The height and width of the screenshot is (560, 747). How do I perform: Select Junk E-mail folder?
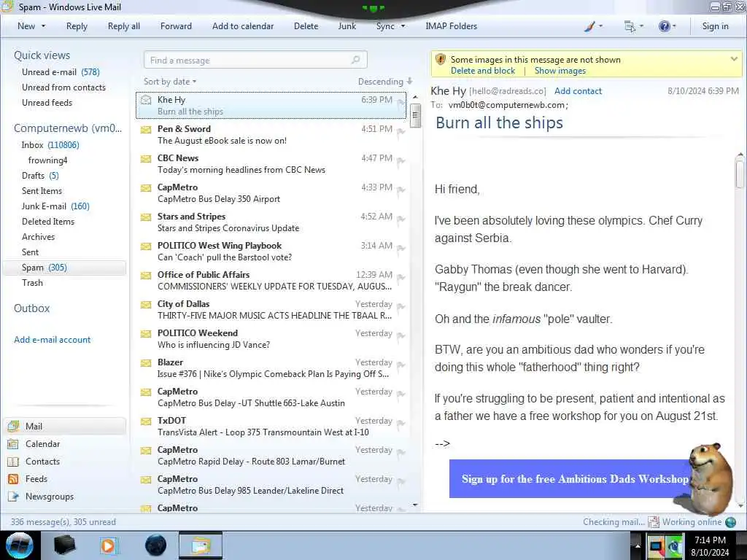click(55, 206)
